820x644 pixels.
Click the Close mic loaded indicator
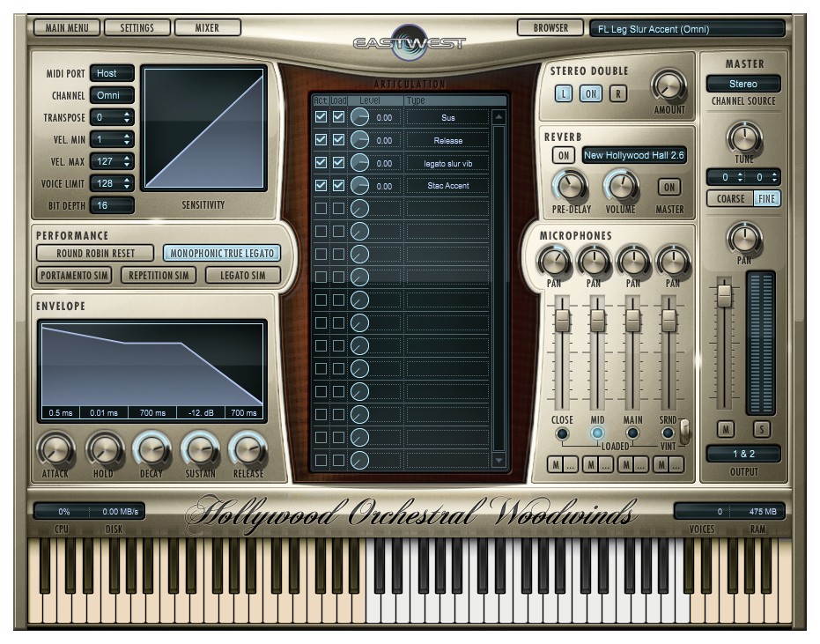562,433
